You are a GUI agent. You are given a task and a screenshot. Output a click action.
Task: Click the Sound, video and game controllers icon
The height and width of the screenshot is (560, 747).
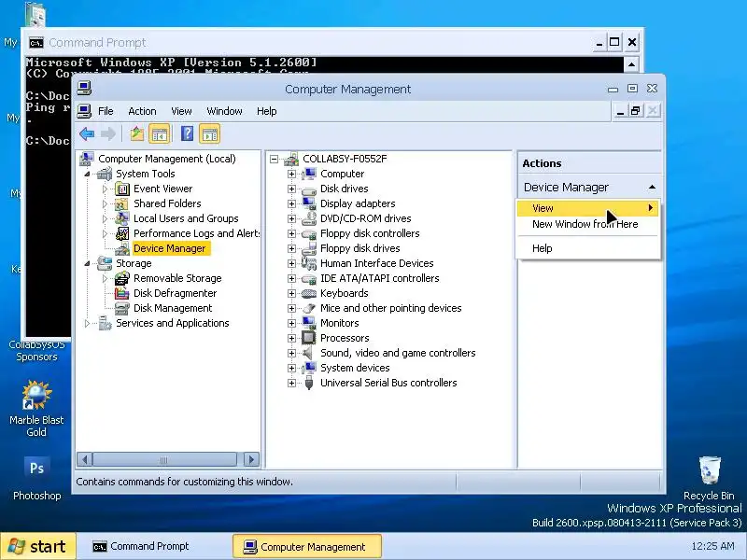click(x=308, y=353)
